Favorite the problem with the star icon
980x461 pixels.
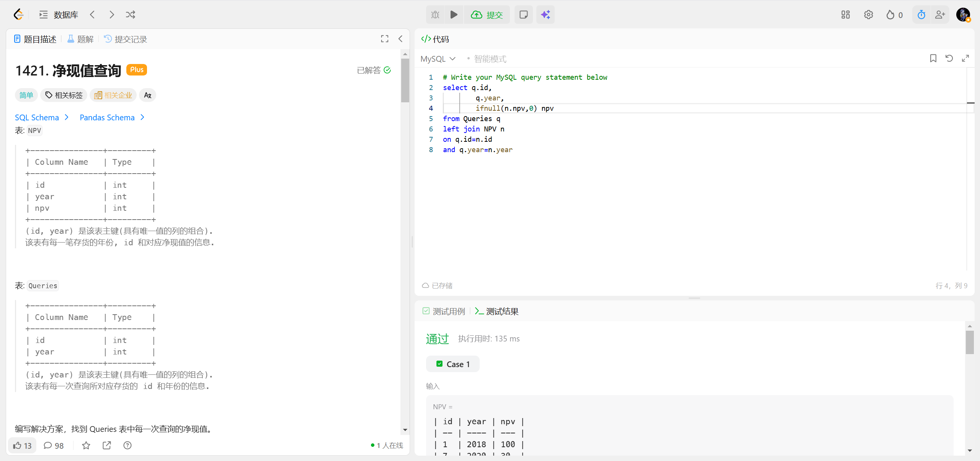pyautogui.click(x=86, y=445)
